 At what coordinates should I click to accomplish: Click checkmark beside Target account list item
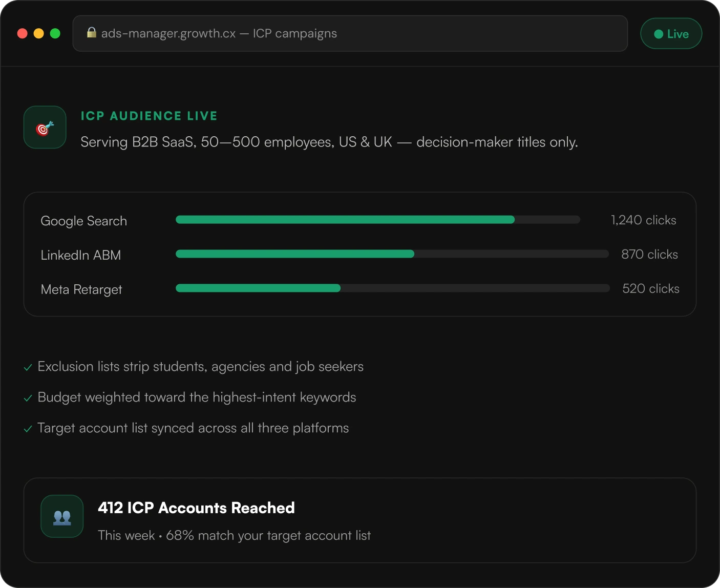(x=28, y=429)
